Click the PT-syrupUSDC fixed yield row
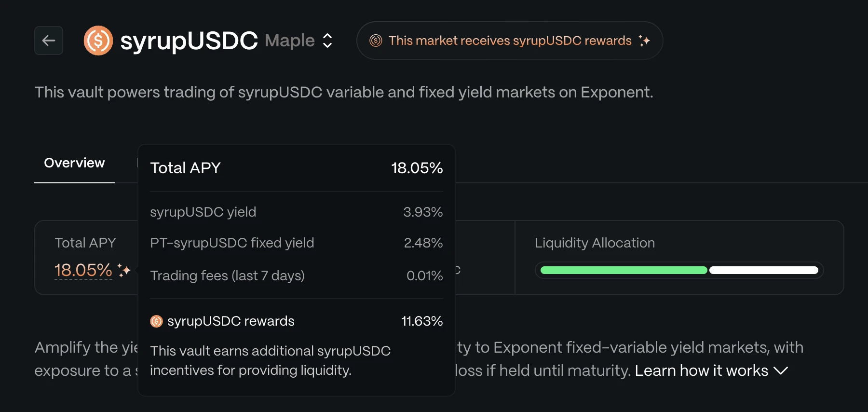 tap(296, 243)
